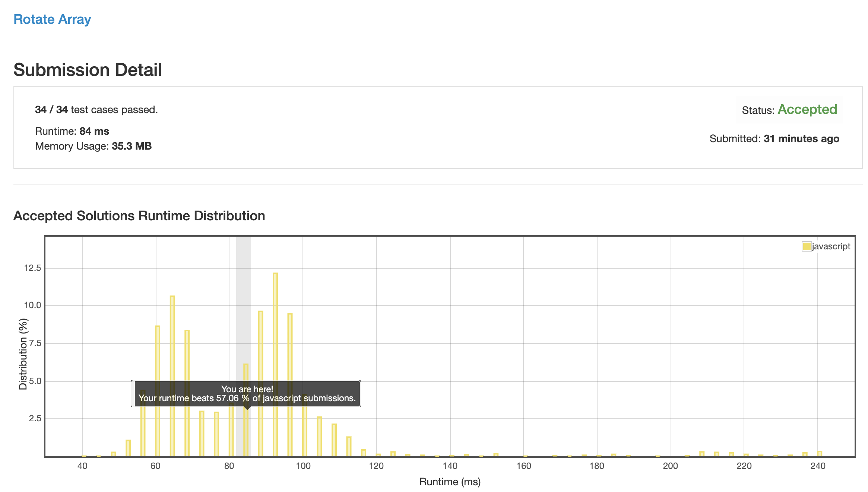Click the 'Runtime: 84 ms' text
Image resolution: width=868 pixels, height=492 pixels.
(72, 131)
